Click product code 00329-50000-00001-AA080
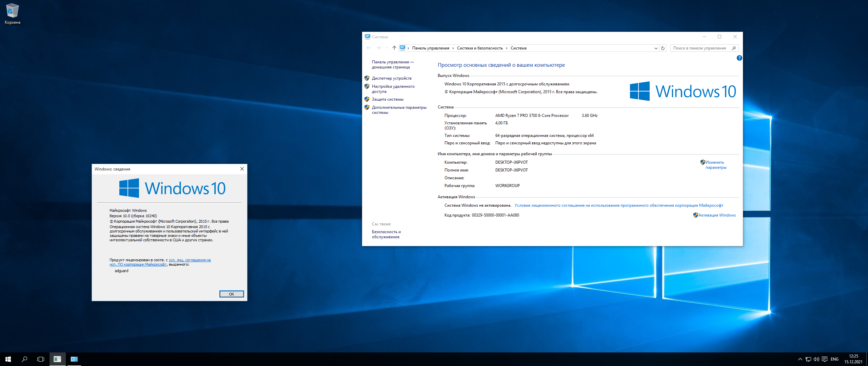Image resolution: width=868 pixels, height=366 pixels. 495,215
